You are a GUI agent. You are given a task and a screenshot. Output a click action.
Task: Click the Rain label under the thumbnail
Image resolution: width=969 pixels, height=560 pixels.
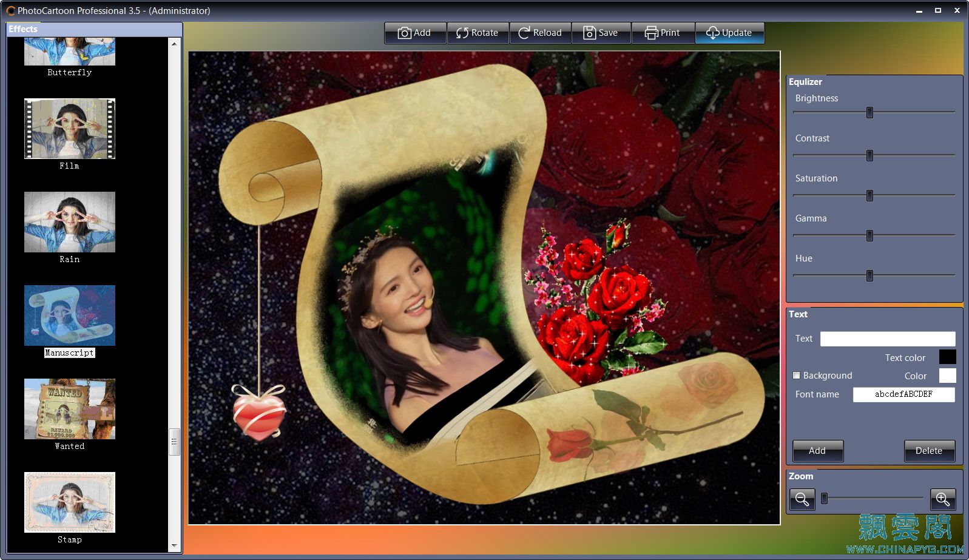click(x=70, y=259)
